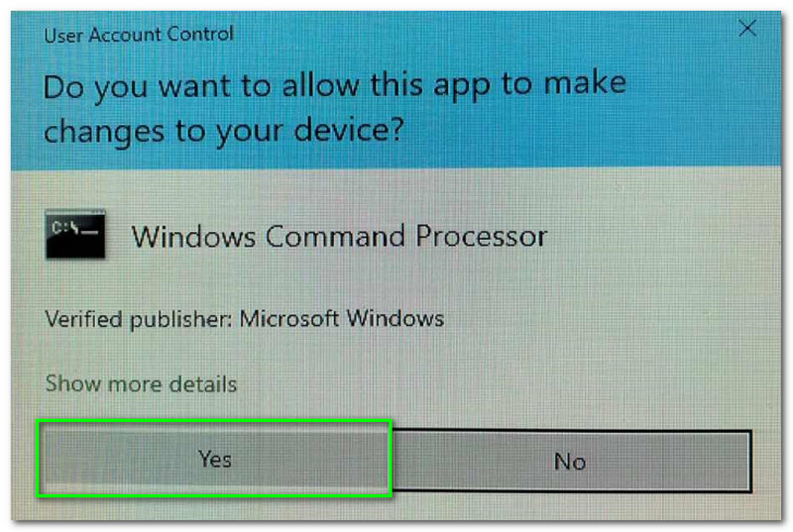This screenshot has width=793, height=532.
Task: Close the User Account Control dialog
Action: coord(747,29)
